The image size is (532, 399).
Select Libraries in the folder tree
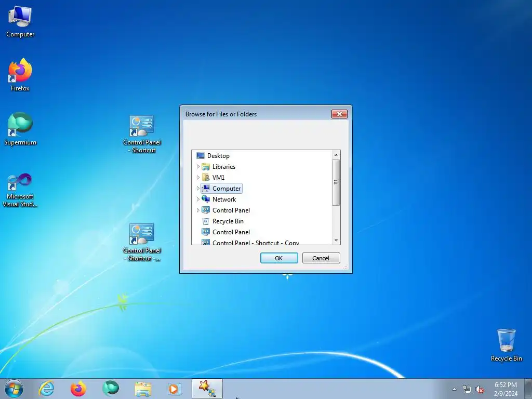(223, 167)
